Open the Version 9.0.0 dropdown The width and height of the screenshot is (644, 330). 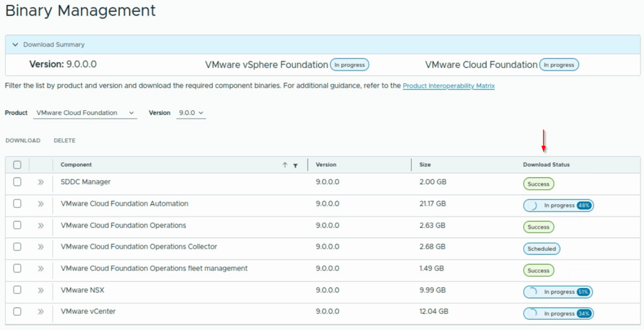point(191,113)
